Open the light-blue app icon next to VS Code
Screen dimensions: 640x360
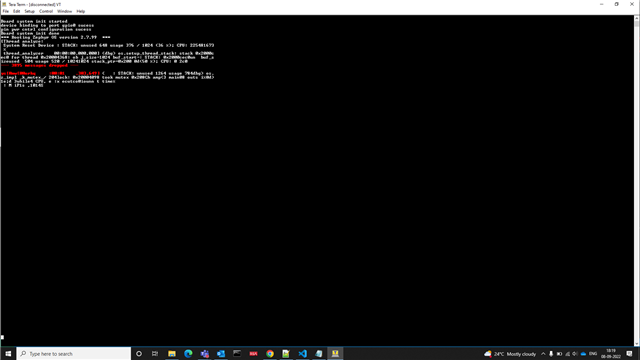[x=319, y=353]
